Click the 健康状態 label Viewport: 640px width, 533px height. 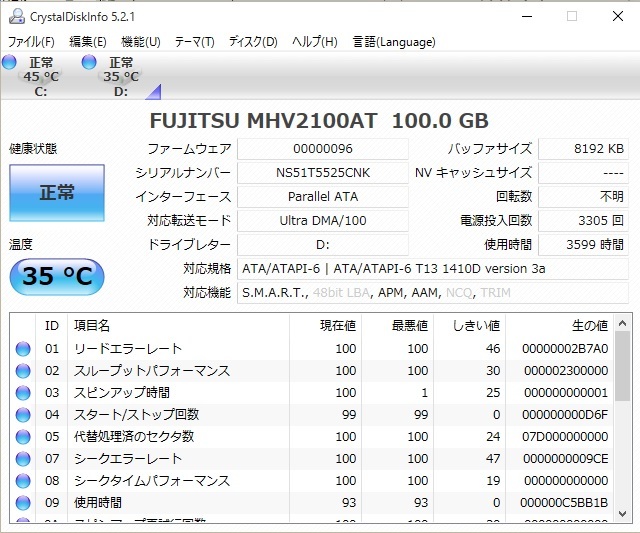pyautogui.click(x=33, y=149)
